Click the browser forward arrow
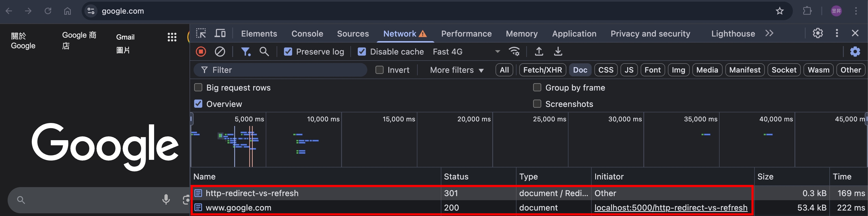 [28, 11]
